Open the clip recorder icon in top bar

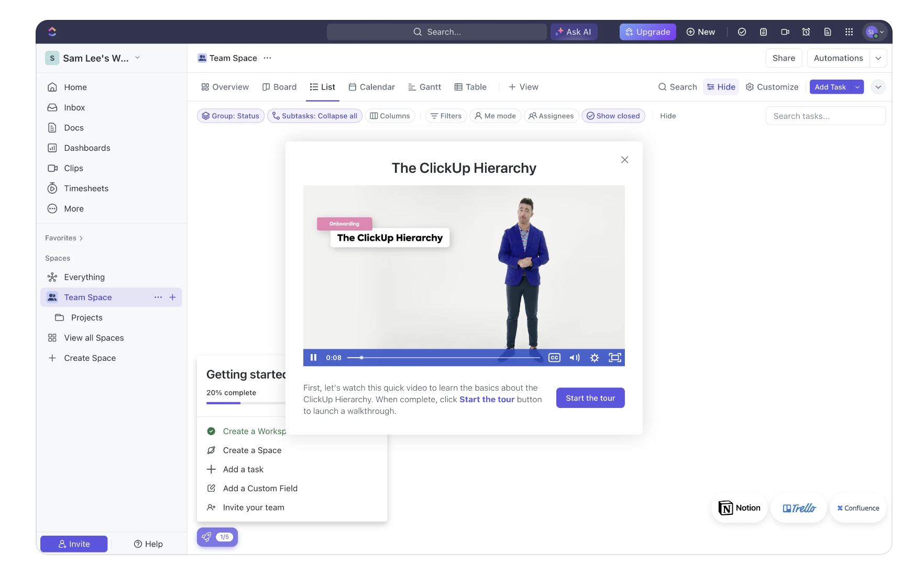(x=785, y=32)
